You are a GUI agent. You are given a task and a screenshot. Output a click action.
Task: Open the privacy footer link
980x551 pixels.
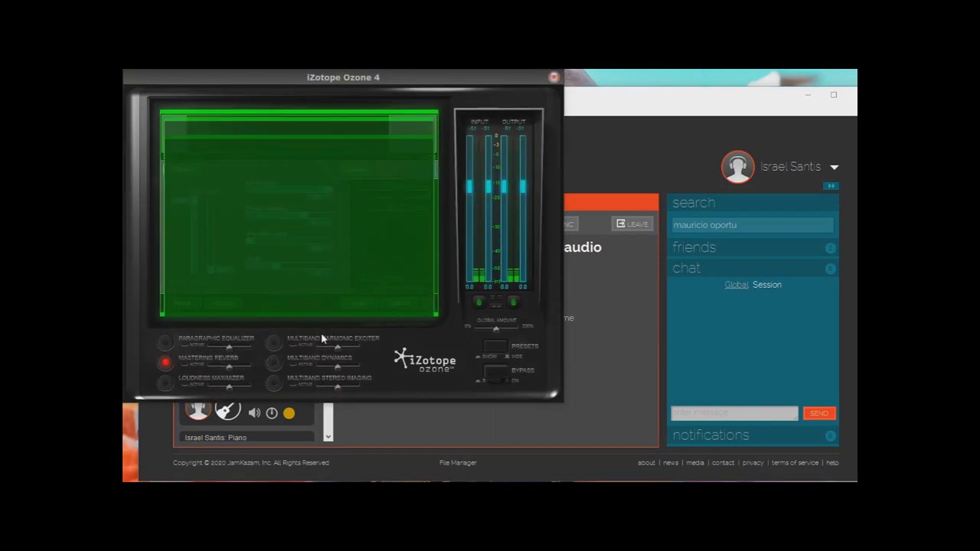click(753, 463)
